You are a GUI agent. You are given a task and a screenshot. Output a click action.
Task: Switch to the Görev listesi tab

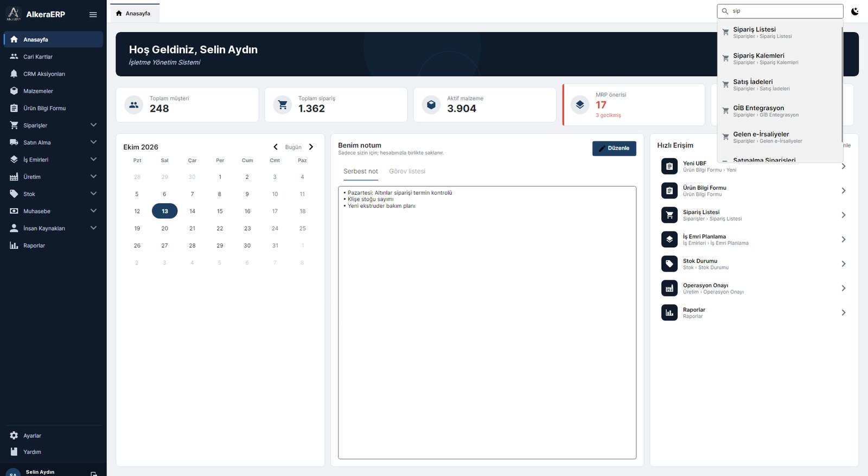[407, 171]
